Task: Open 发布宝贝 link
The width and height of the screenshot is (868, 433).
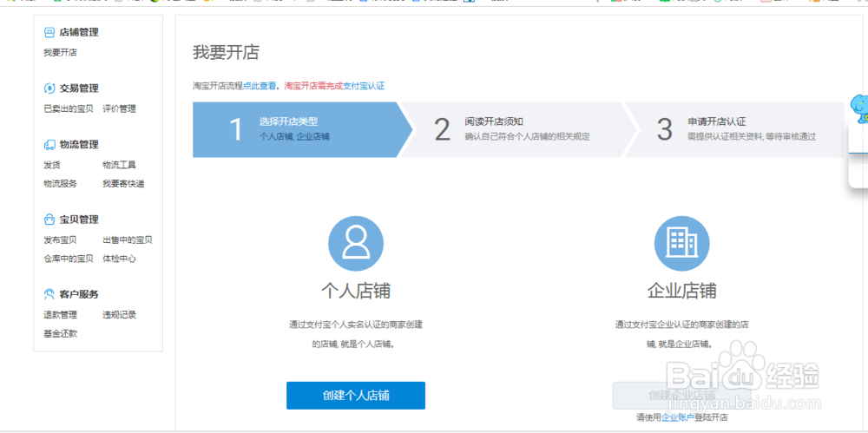Action: 61,240
